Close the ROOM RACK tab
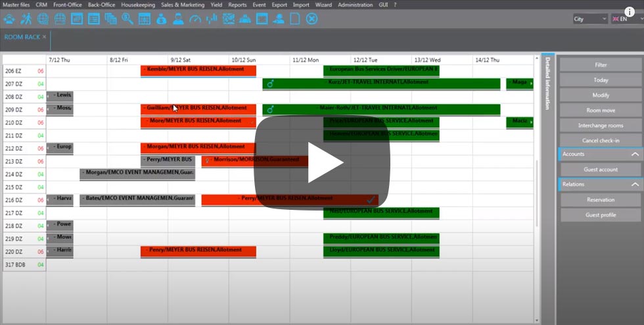This screenshot has height=325, width=644. pos(45,37)
